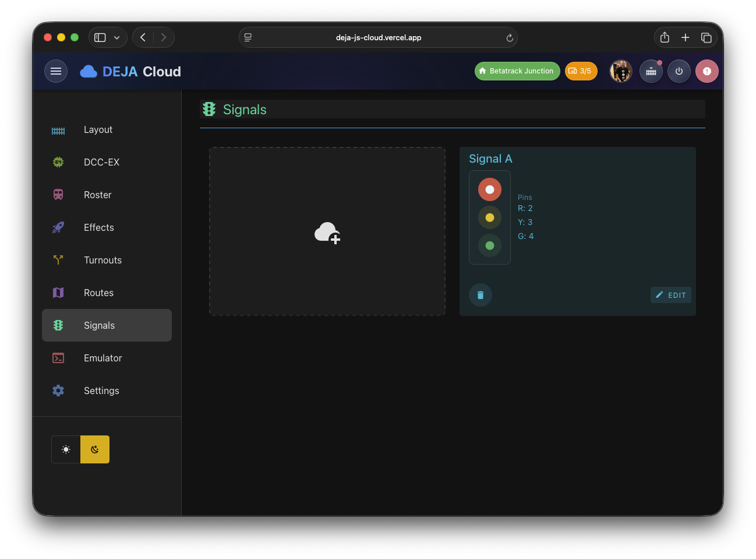
Task: Open the Safari sidebar dropdown chevron
Action: coord(115,37)
